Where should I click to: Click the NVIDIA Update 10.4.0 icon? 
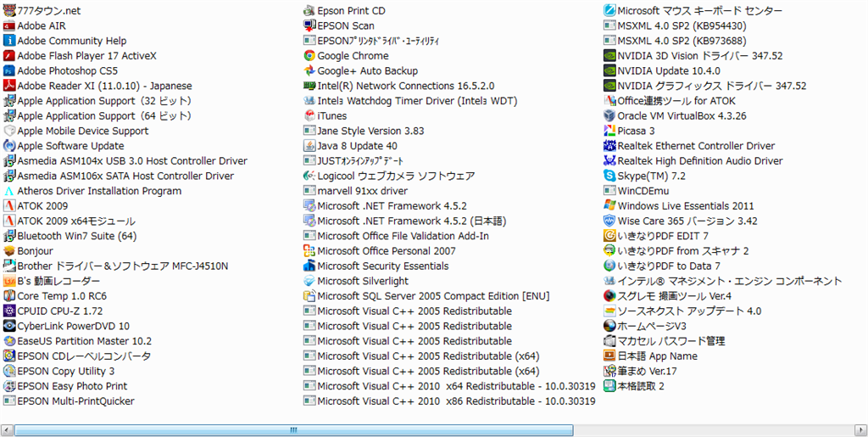(609, 70)
